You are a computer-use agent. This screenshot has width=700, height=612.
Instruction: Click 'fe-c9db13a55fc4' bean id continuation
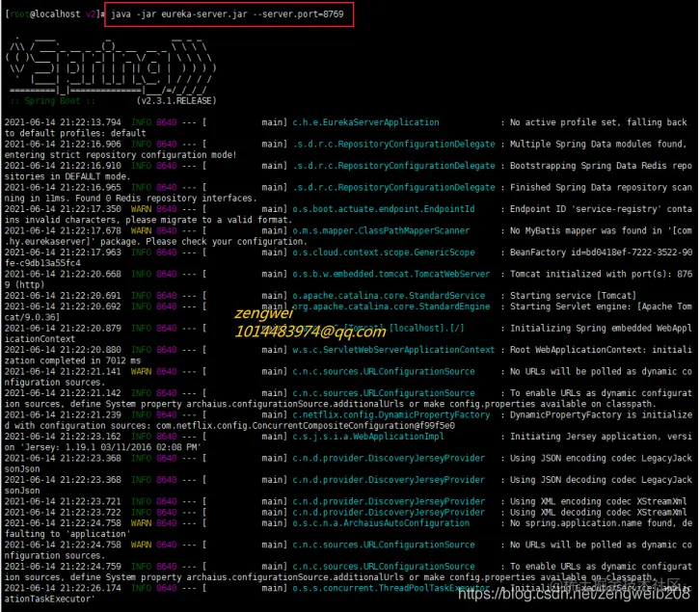point(42,263)
